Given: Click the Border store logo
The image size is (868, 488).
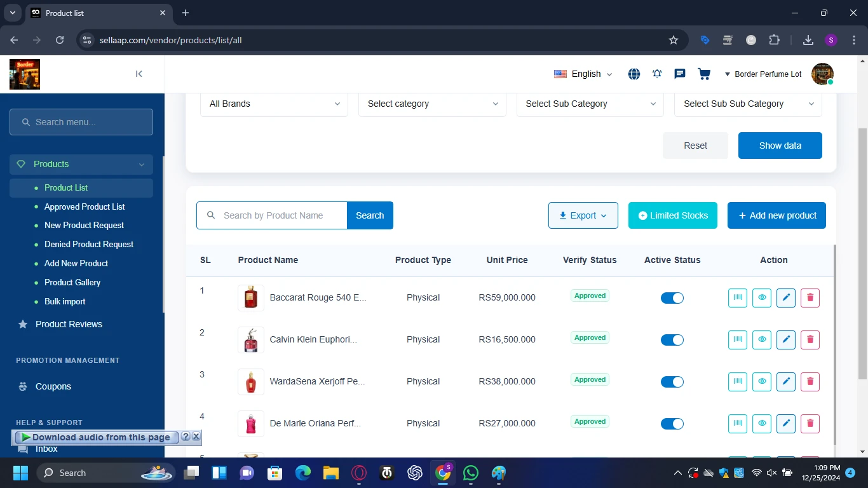Looking at the screenshot, I should [25, 74].
